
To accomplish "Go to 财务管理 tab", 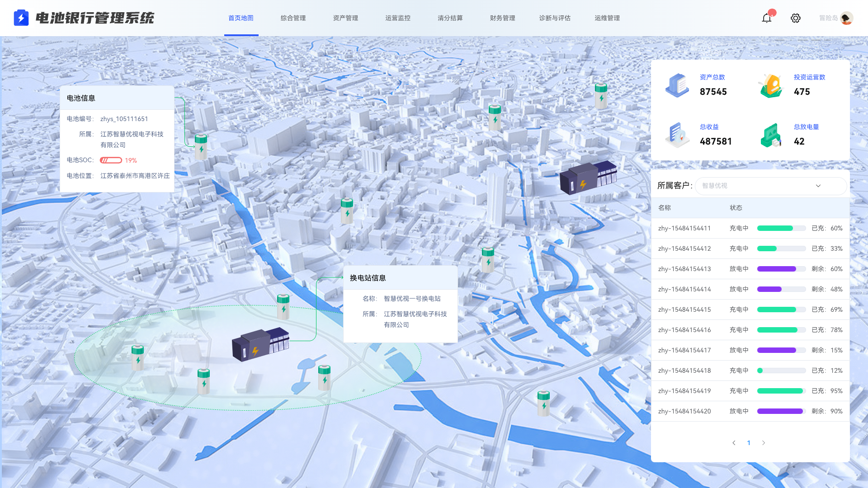I will (x=502, y=18).
